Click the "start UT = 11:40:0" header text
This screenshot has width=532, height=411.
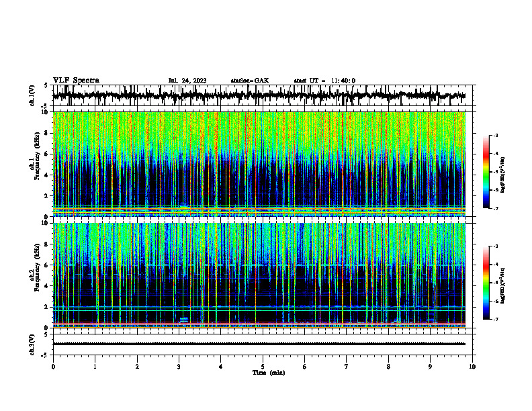point(324,81)
